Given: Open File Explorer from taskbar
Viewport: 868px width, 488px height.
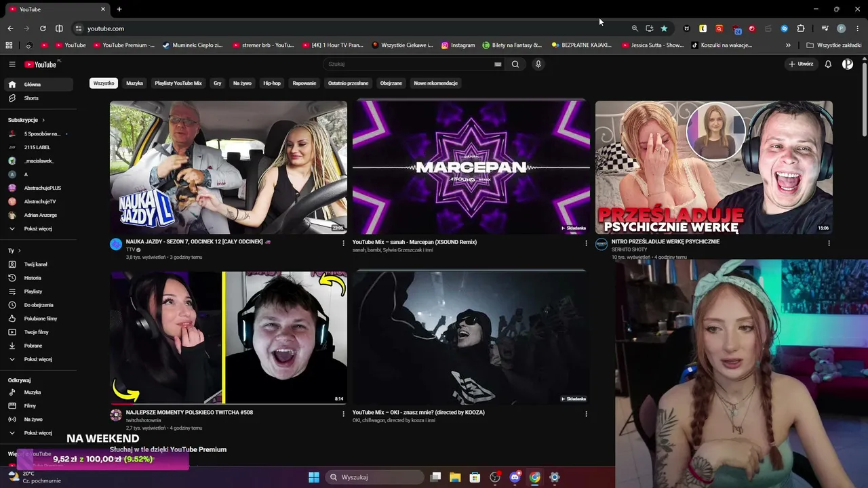Looking at the screenshot, I should click(455, 477).
